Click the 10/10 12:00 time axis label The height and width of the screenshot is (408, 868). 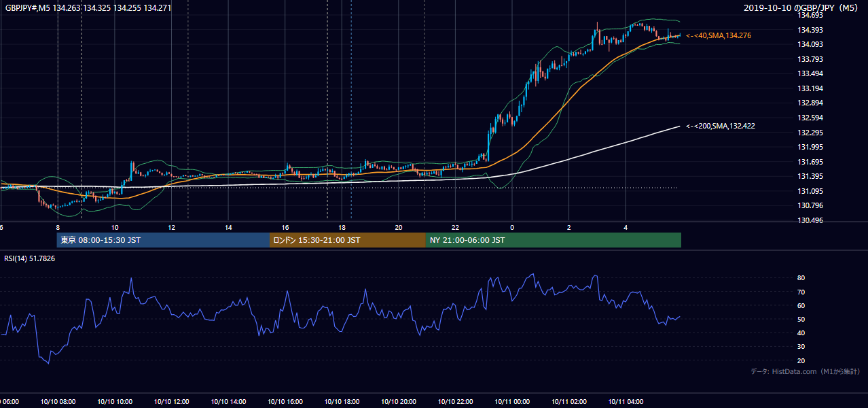pos(172,402)
